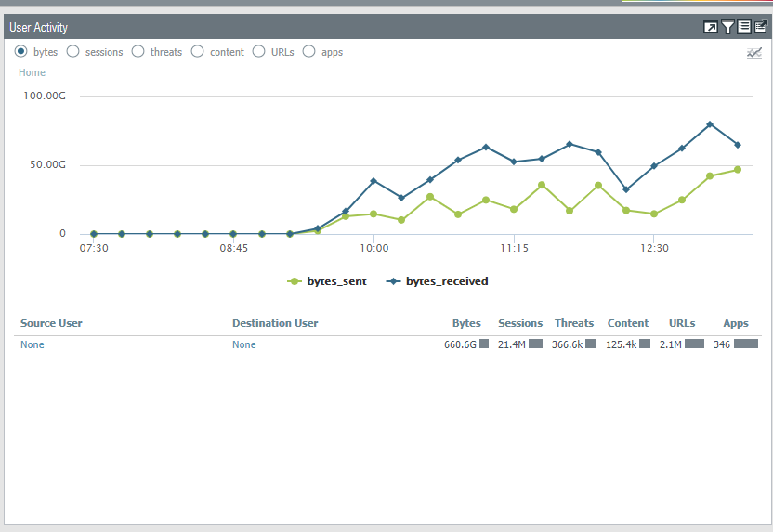Pick the apps radio option
773x532 pixels.
pos(308,52)
